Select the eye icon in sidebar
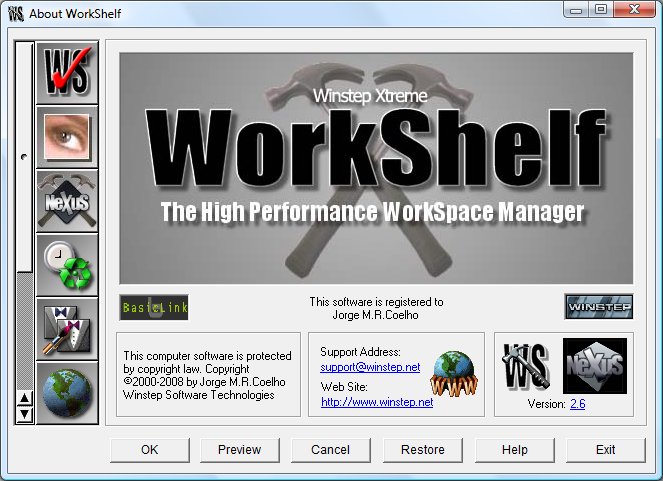The image size is (663, 481). 67,135
